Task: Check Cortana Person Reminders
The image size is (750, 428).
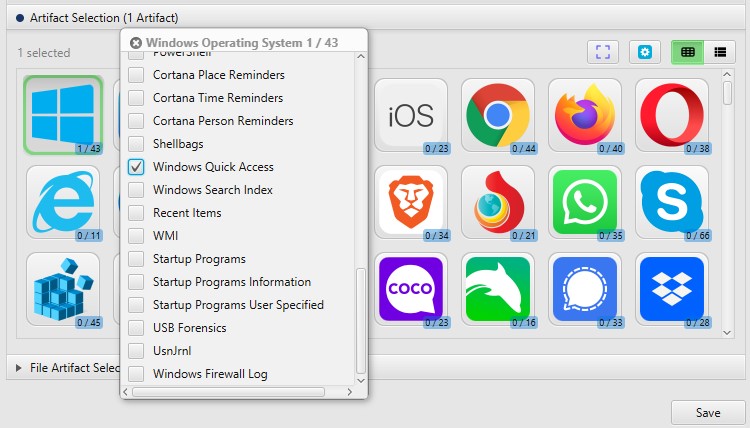Action: 136,121
